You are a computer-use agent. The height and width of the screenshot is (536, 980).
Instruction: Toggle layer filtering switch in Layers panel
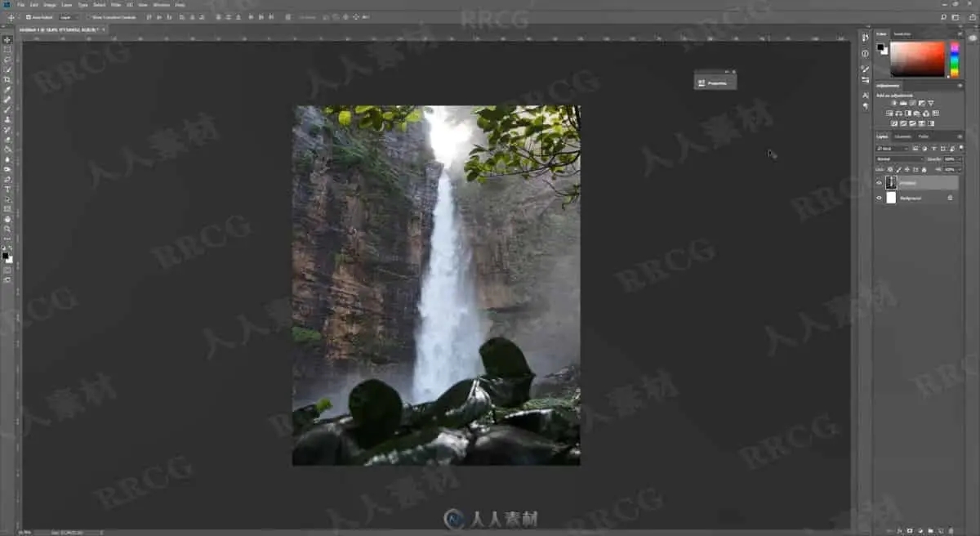click(x=961, y=148)
